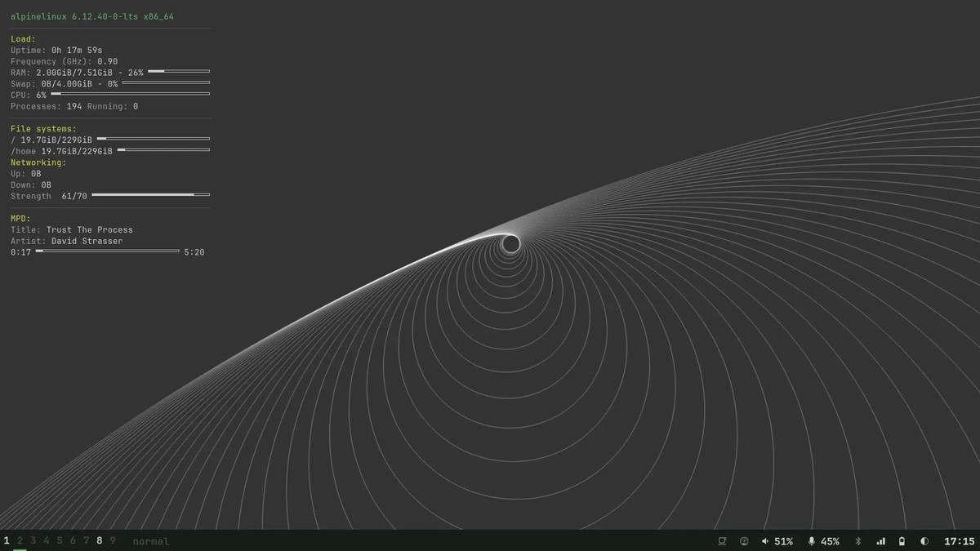Click the CPU usage bar in the widget

pos(131,94)
